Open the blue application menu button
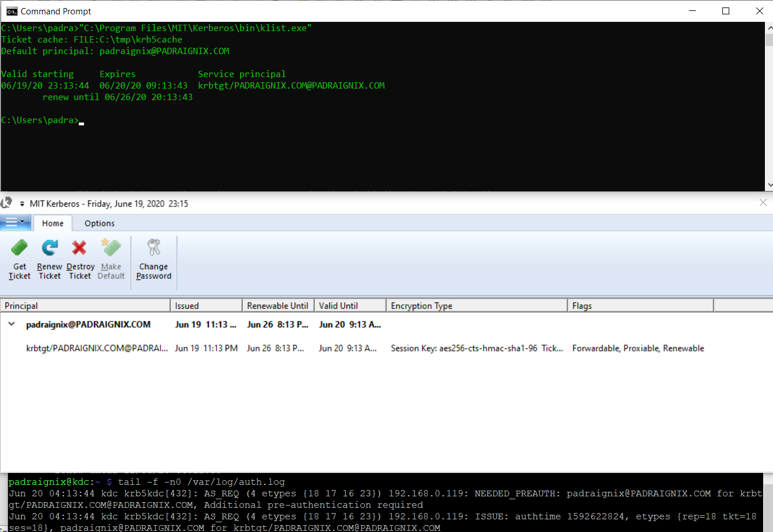Image resolution: width=773 pixels, height=532 pixels. pos(16,222)
